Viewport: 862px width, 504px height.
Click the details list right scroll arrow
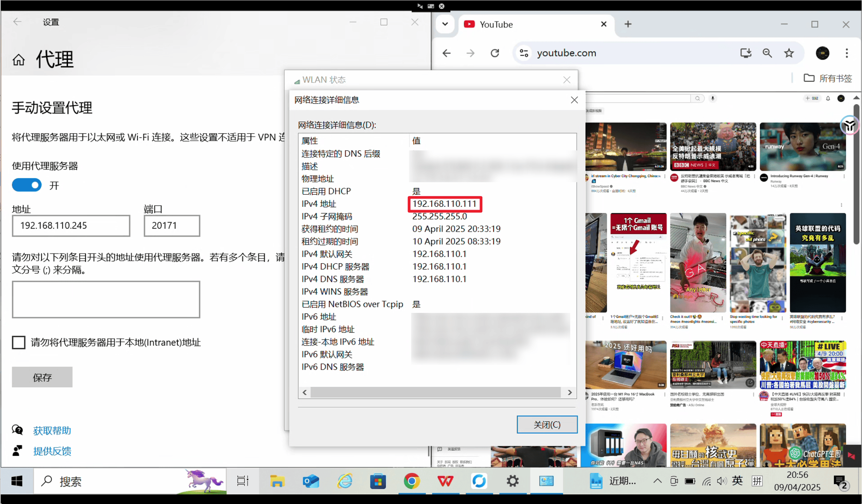pyautogui.click(x=570, y=392)
